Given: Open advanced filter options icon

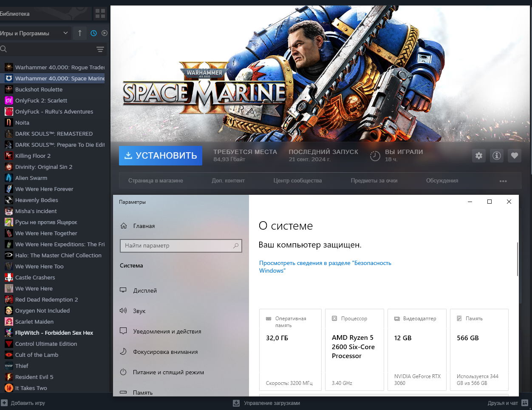Looking at the screenshot, I should click(100, 49).
